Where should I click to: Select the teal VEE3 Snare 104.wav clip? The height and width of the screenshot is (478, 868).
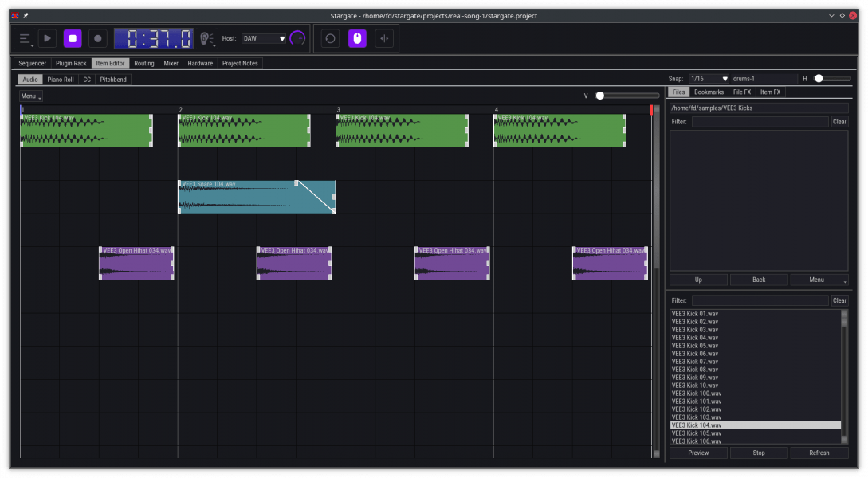click(257, 197)
